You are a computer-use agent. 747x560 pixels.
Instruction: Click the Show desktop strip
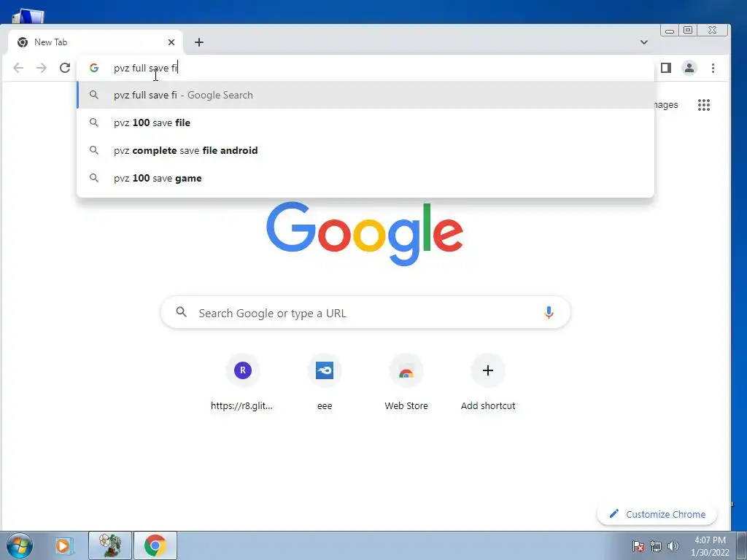[x=742, y=545]
